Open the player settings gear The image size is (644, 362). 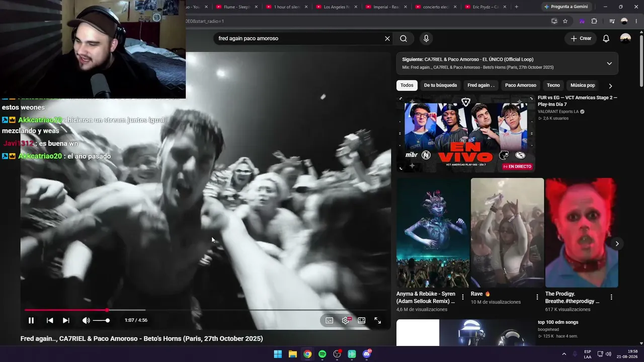tap(346, 320)
